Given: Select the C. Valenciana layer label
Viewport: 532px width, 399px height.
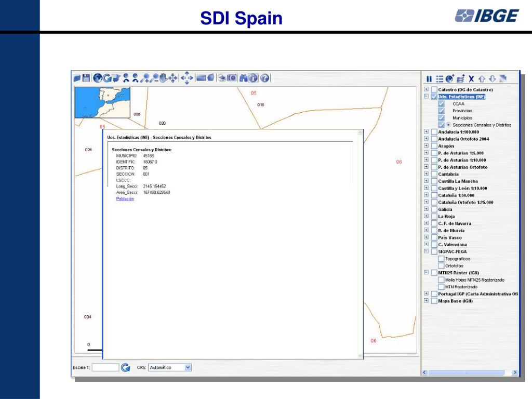Looking at the screenshot, I should 453,245.
